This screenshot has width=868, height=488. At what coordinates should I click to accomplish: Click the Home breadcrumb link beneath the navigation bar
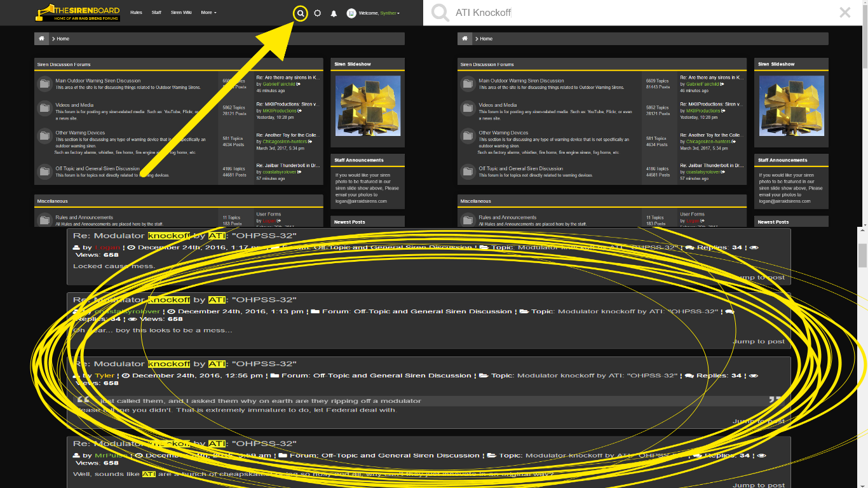[63, 39]
